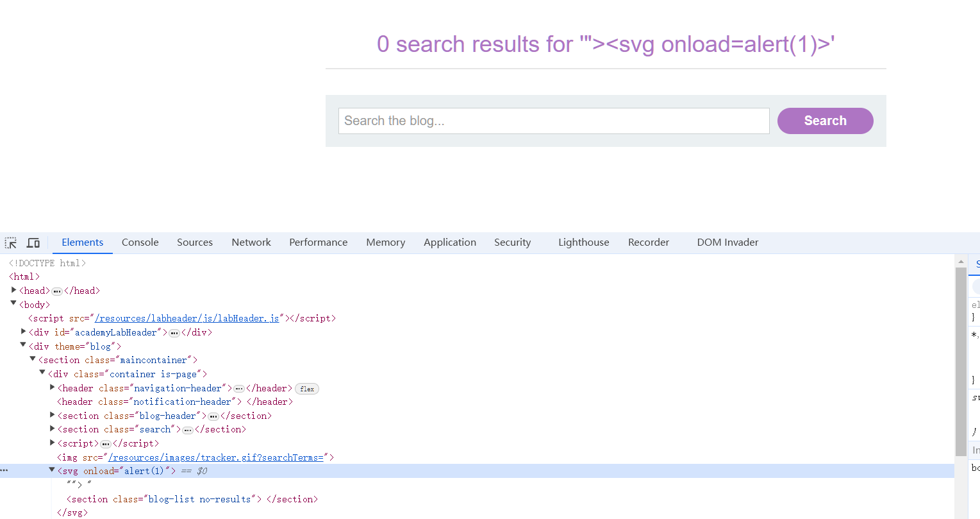Image resolution: width=980 pixels, height=519 pixels.
Task: Click the ellipsis badge in the script tag
Action: (x=106, y=444)
